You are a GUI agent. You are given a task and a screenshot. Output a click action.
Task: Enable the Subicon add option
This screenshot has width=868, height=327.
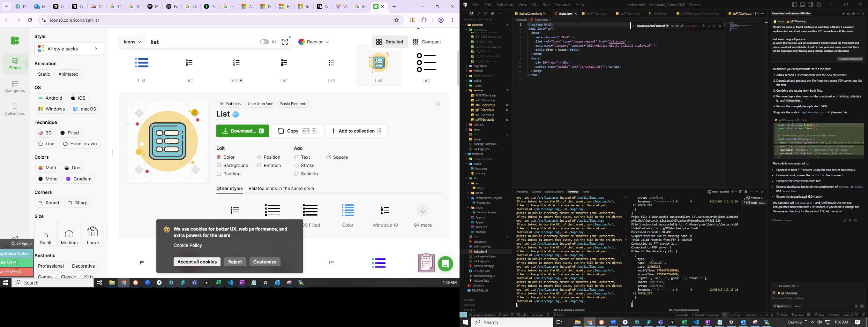tap(306, 174)
